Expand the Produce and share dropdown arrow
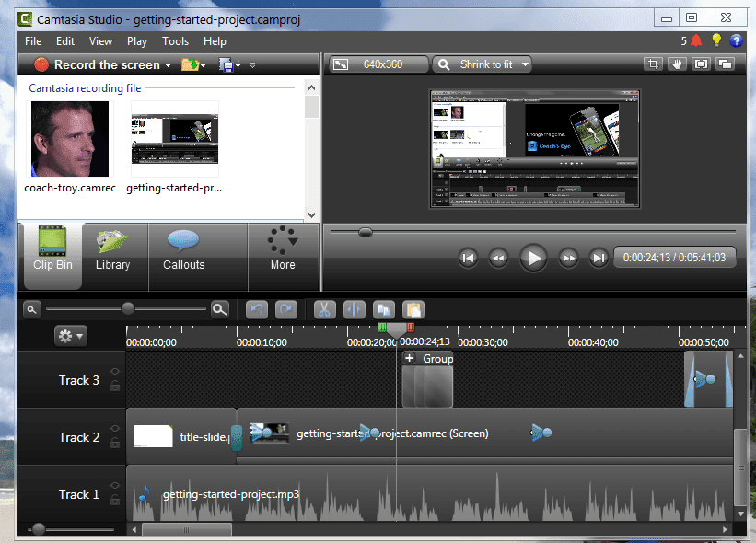 tap(238, 65)
